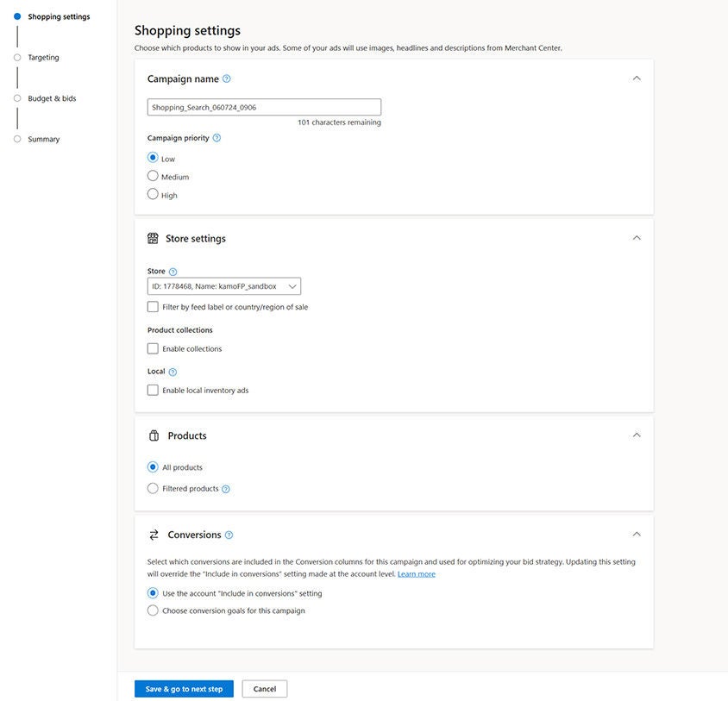
Task: Click the Campaign priority help icon
Action: pyautogui.click(x=217, y=138)
